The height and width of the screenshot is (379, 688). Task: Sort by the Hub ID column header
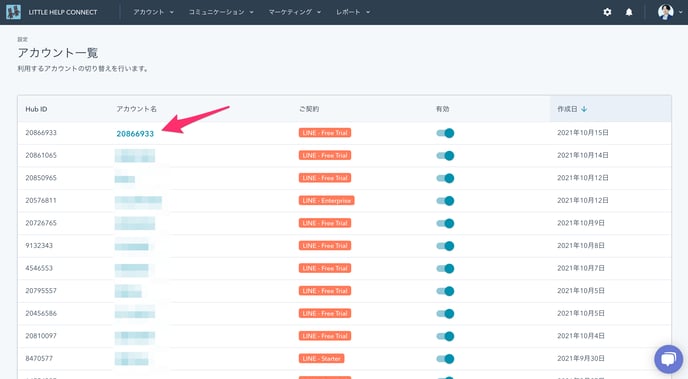point(36,109)
